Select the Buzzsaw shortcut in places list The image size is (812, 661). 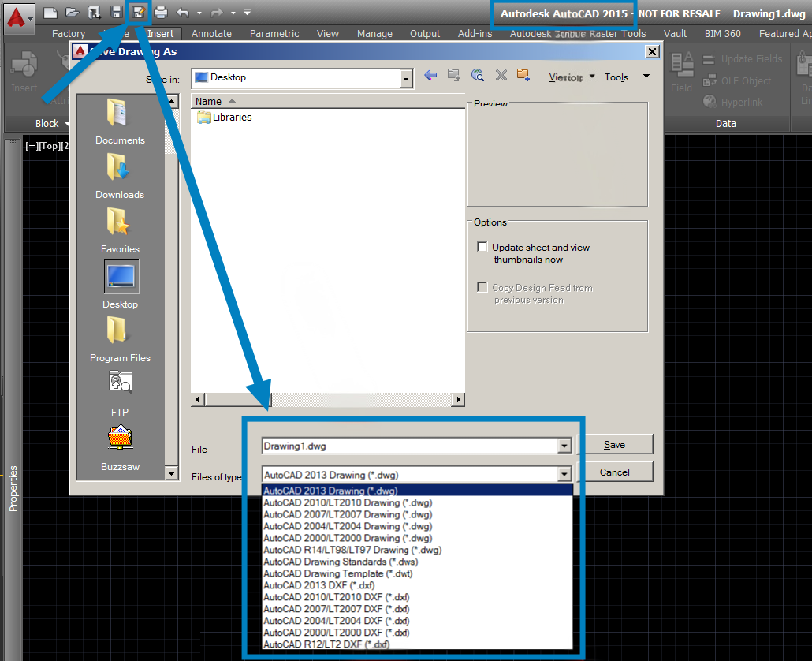(x=120, y=449)
